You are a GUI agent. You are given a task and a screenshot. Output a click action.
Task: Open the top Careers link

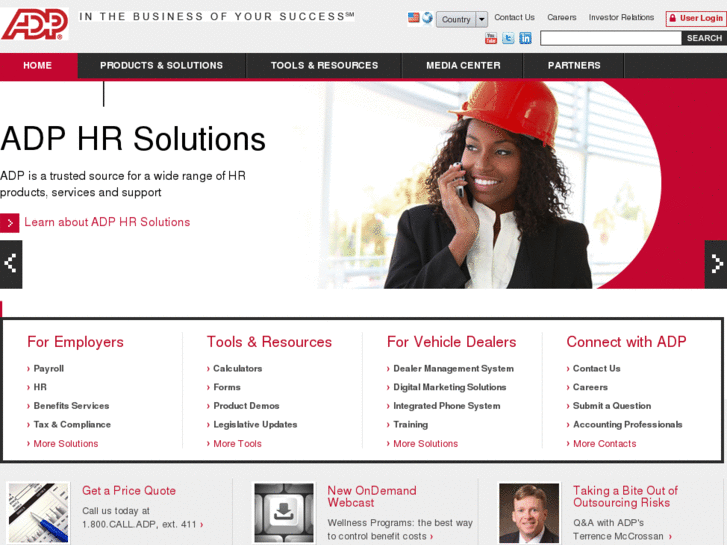561,18
